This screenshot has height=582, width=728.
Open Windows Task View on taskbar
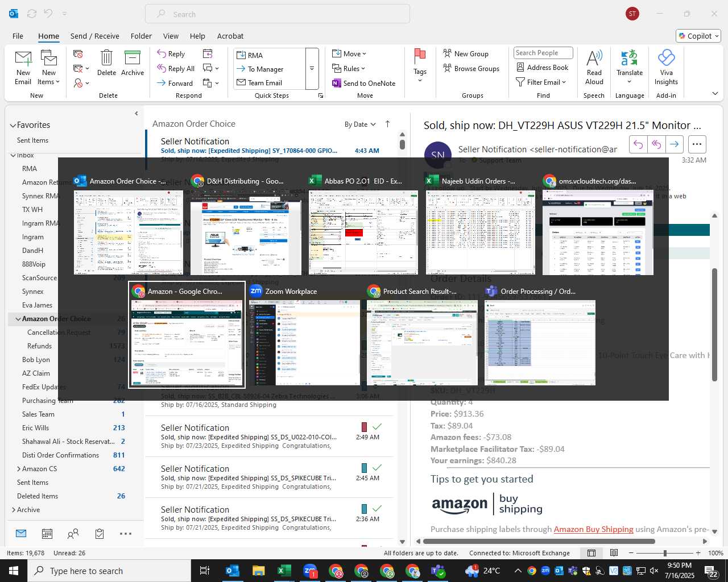tap(204, 571)
